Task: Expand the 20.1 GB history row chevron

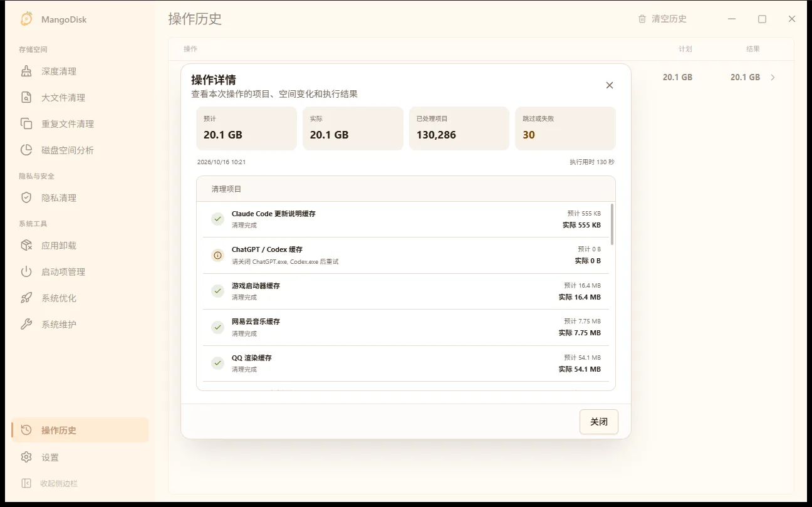Action: [773, 78]
